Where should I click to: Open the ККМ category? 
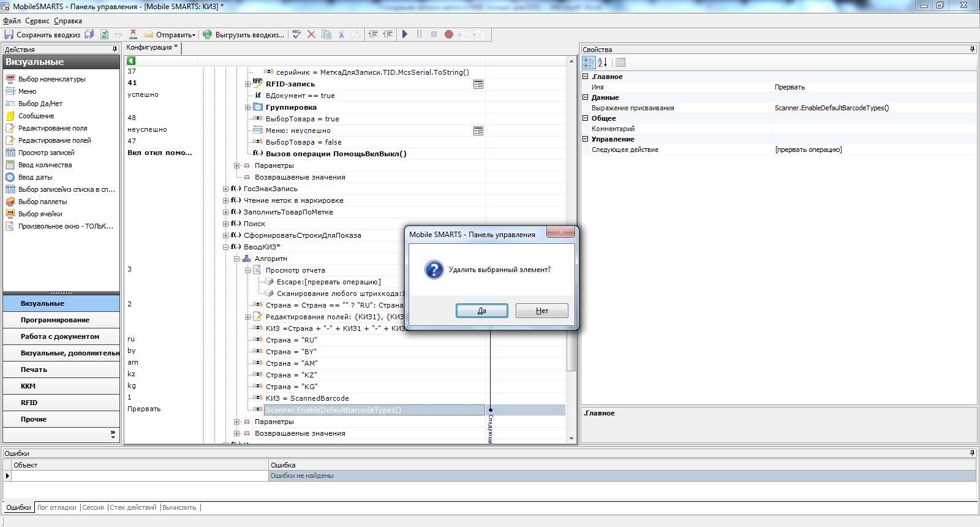61,386
